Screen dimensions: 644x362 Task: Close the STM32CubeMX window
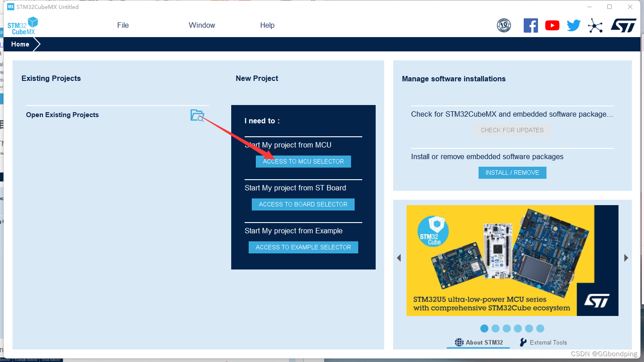coord(630,7)
